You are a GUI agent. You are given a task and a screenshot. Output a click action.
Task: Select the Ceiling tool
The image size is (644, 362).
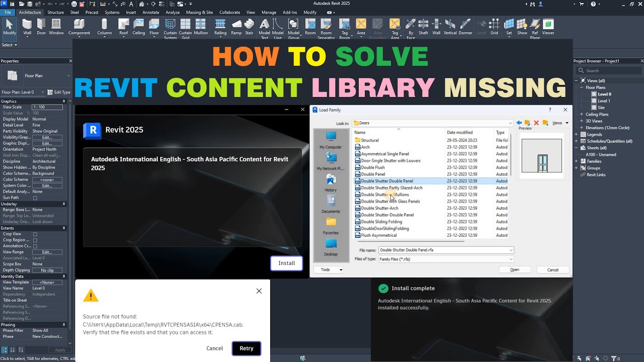[139, 27]
